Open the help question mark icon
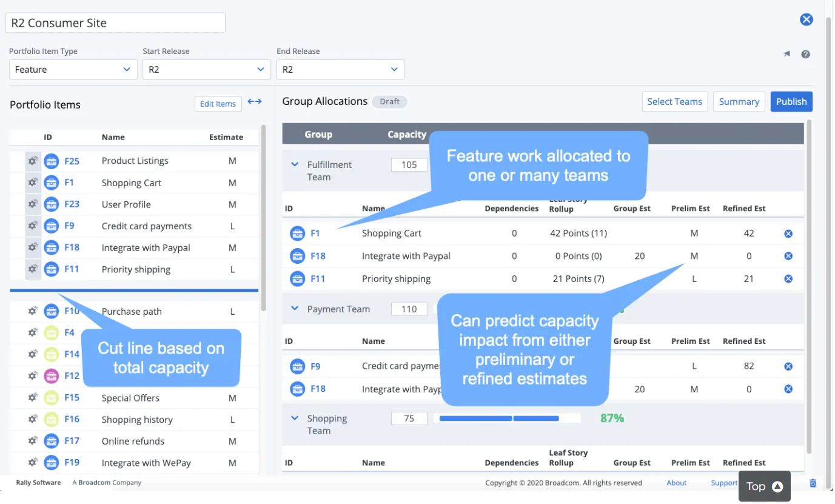The image size is (835, 504). click(x=805, y=54)
